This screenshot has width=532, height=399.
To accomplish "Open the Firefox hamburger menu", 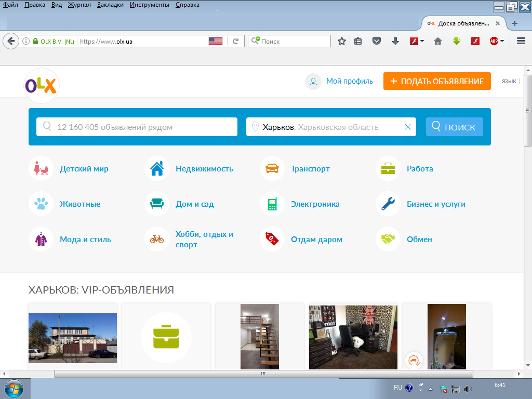I will (521, 41).
